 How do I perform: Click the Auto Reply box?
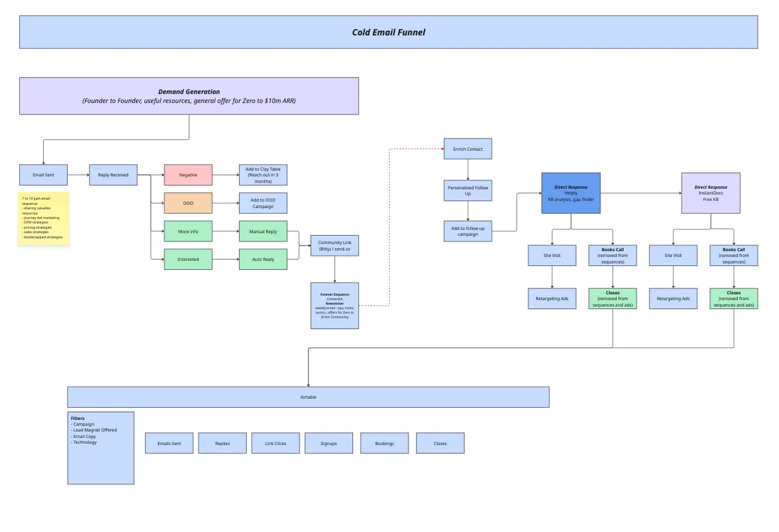(x=263, y=259)
